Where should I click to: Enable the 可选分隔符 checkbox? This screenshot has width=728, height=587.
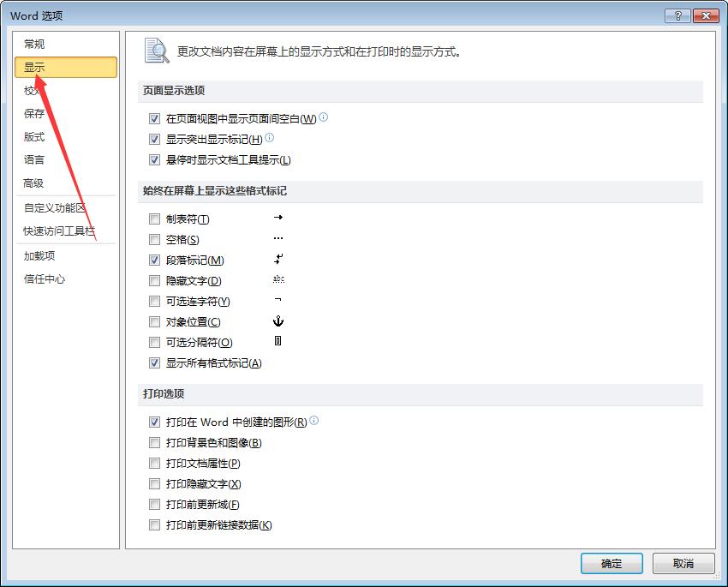pyautogui.click(x=154, y=342)
